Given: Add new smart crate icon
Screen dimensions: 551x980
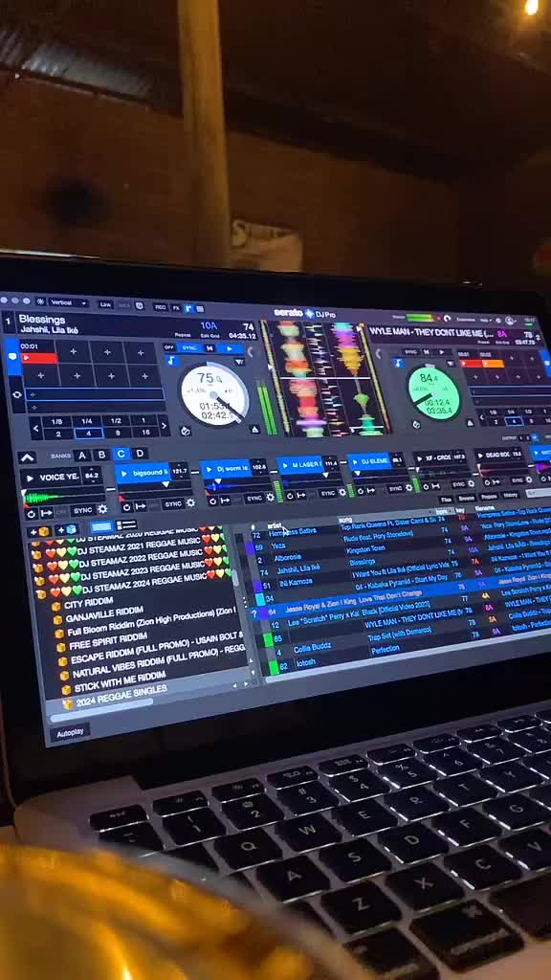Looking at the screenshot, I should click(68, 530).
